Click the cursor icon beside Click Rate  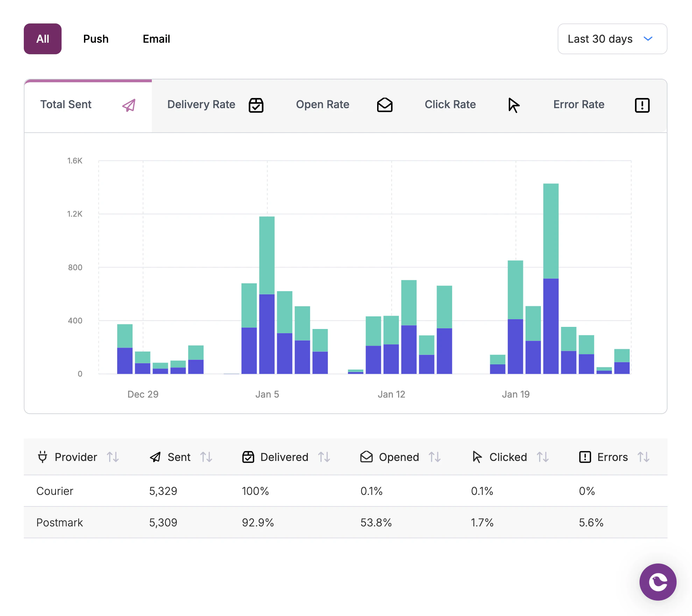(x=514, y=105)
